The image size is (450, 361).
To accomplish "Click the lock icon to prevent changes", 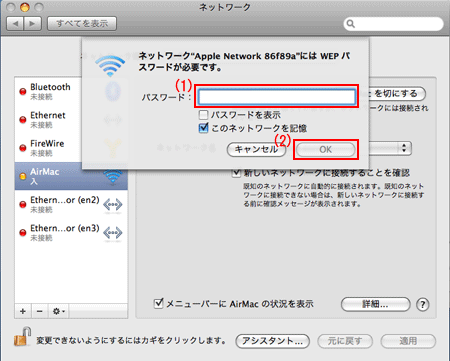I will point(23,336).
